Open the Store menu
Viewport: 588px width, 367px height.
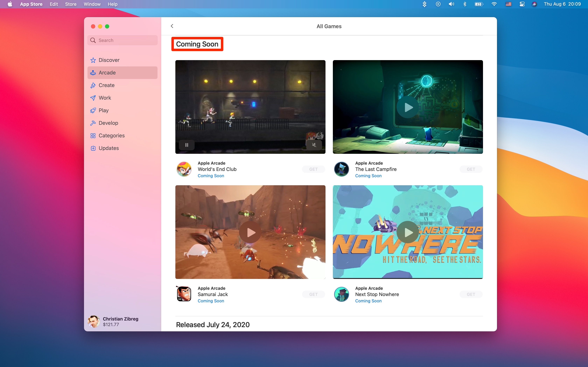click(71, 4)
